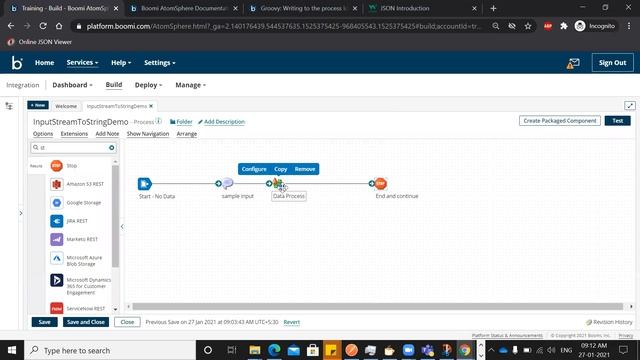Go to Home menu
640x360 pixels.
click(x=44, y=62)
